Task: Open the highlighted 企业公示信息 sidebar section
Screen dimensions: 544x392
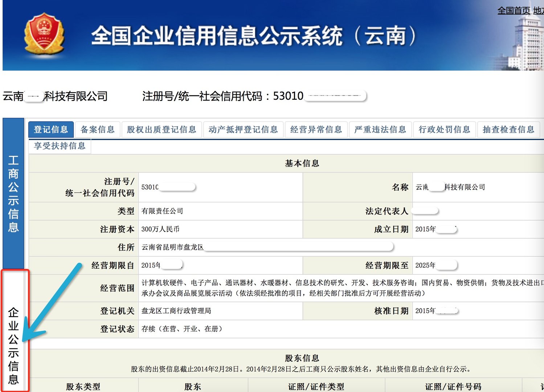Action: click(x=13, y=345)
